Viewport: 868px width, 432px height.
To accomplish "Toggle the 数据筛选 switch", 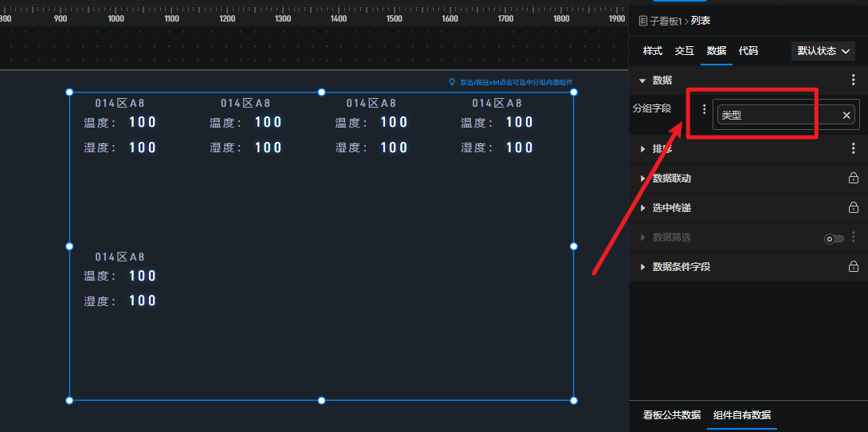I will pyautogui.click(x=833, y=238).
